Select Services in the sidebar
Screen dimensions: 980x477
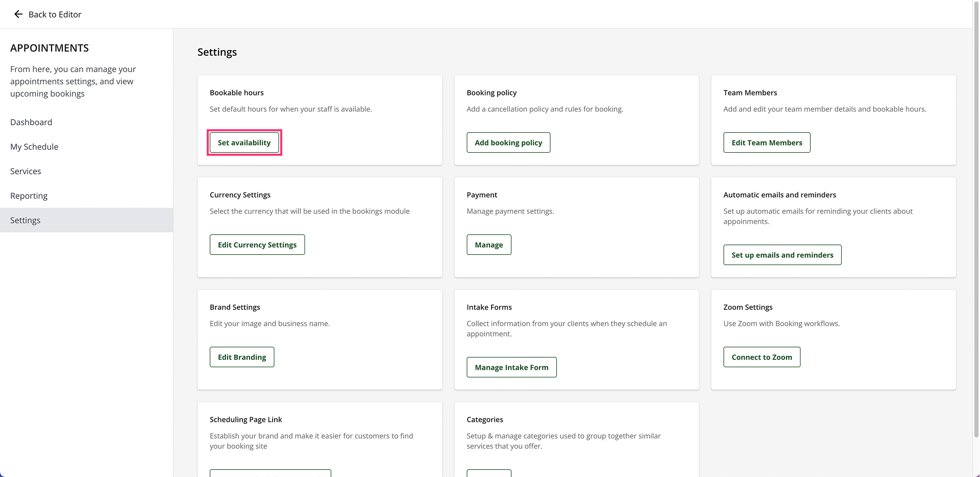click(26, 171)
